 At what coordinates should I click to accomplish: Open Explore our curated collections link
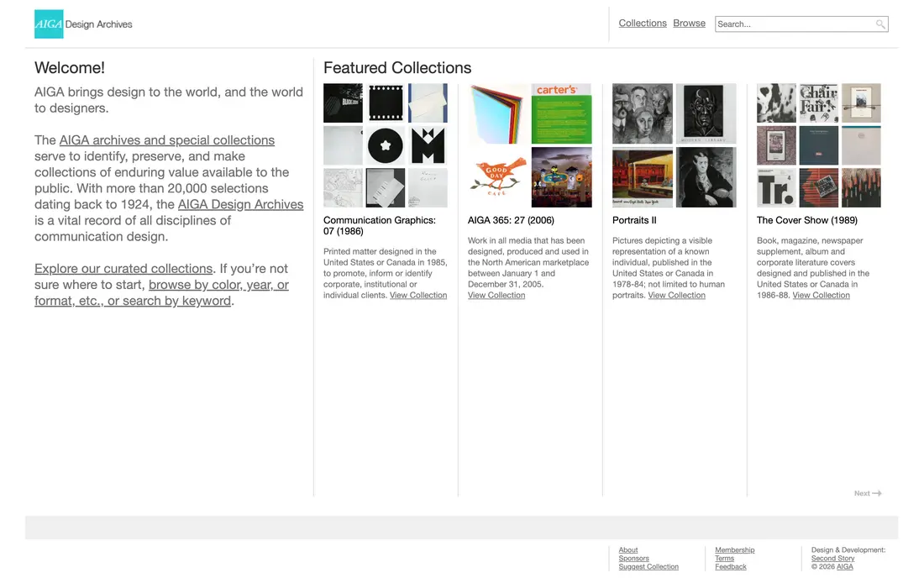(x=123, y=269)
